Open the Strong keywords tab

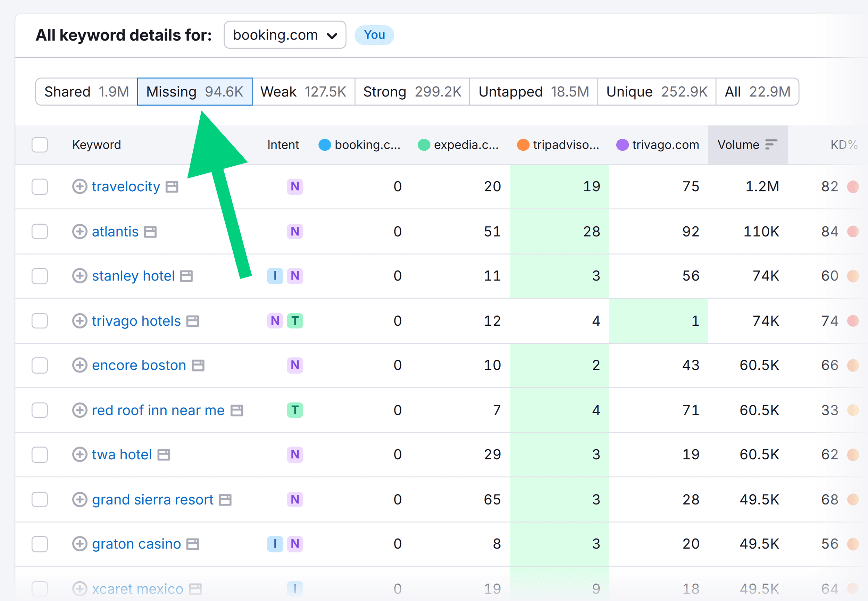412,91
